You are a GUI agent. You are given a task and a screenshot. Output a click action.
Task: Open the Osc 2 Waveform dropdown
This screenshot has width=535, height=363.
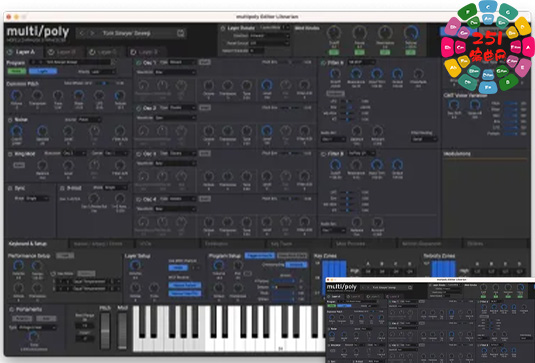175,118
